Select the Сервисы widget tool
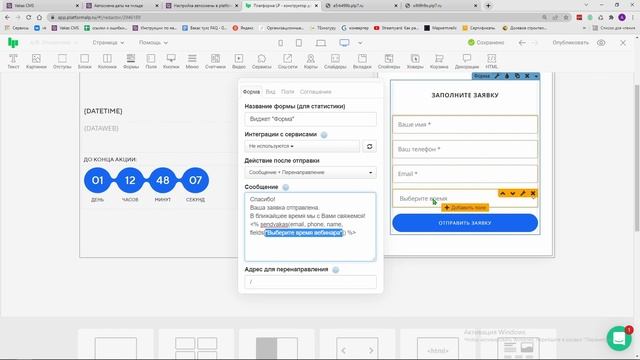Viewport: 640px width, 360px height. [x=262, y=61]
